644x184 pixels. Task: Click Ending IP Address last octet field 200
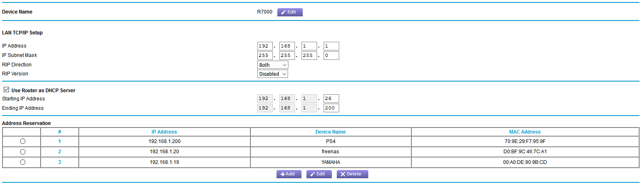(331, 108)
